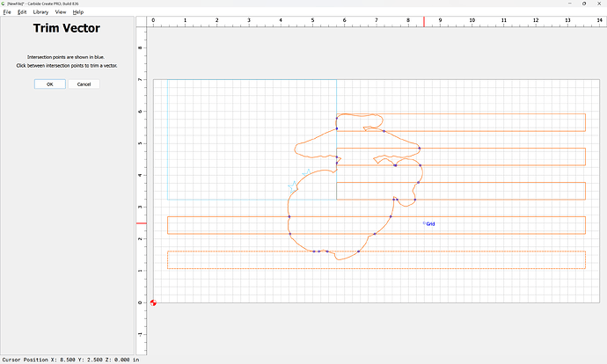Click the topmost orange rectangle's right edge
Screen dimensions: 607x364
[x=585, y=123]
